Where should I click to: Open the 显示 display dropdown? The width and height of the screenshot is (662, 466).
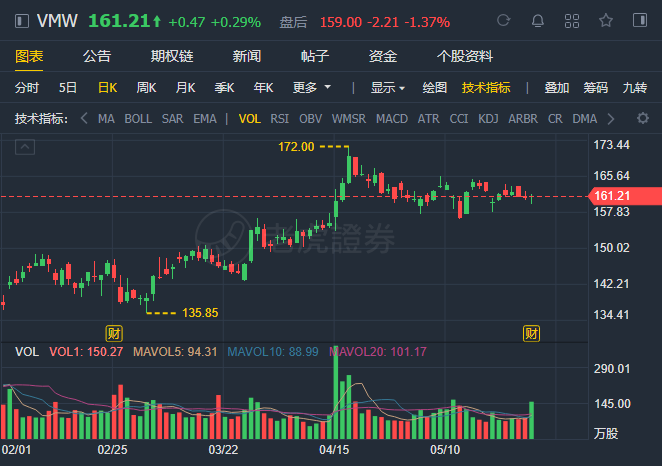(387, 88)
